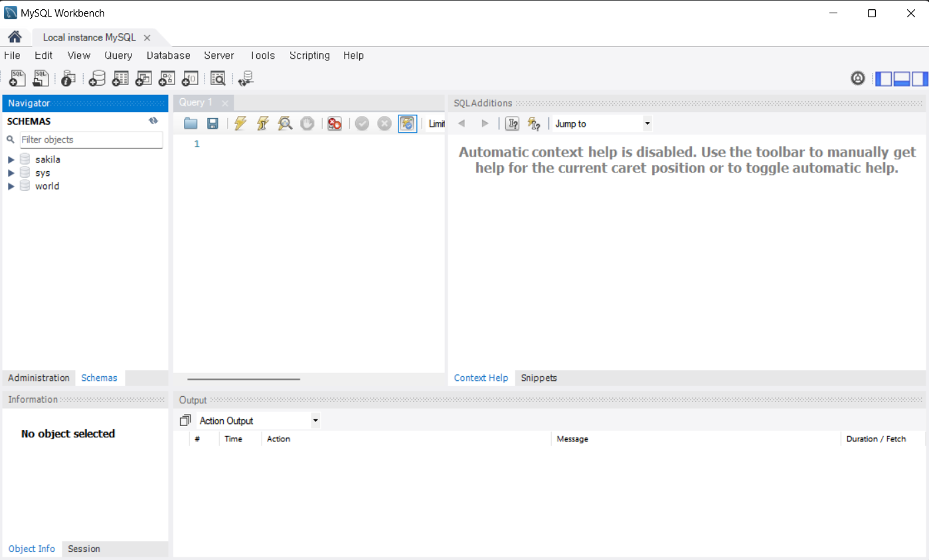Toggle continue on SQL script error

[335, 123]
